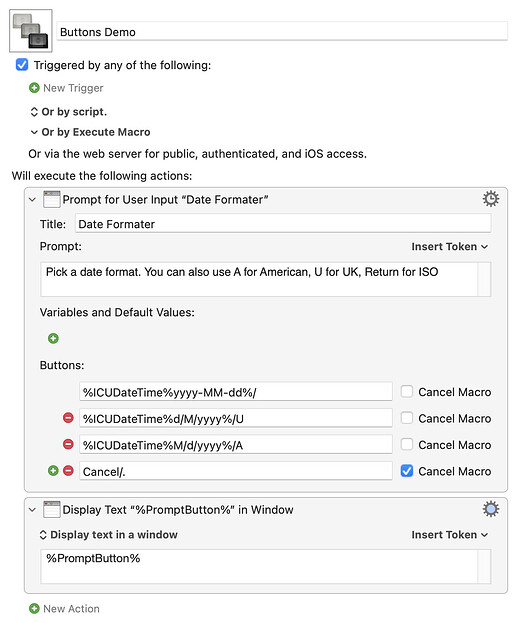517x623 pixels.
Task: Click the Title field containing Date Formater
Action: point(283,224)
